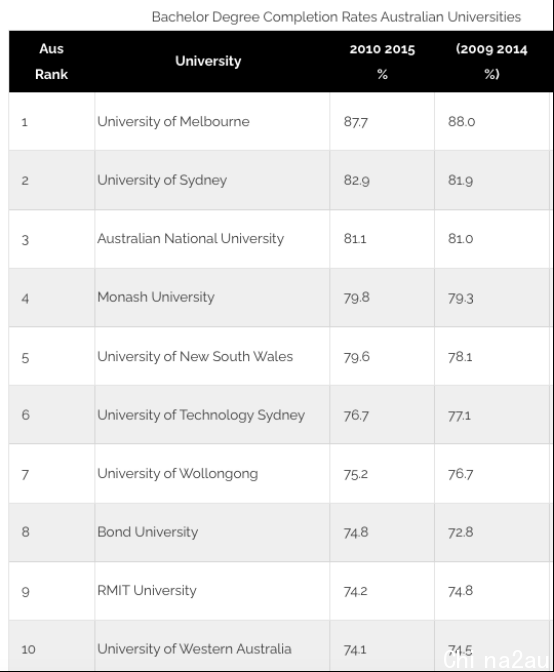
Task: Click the University column header
Action: click(x=208, y=61)
